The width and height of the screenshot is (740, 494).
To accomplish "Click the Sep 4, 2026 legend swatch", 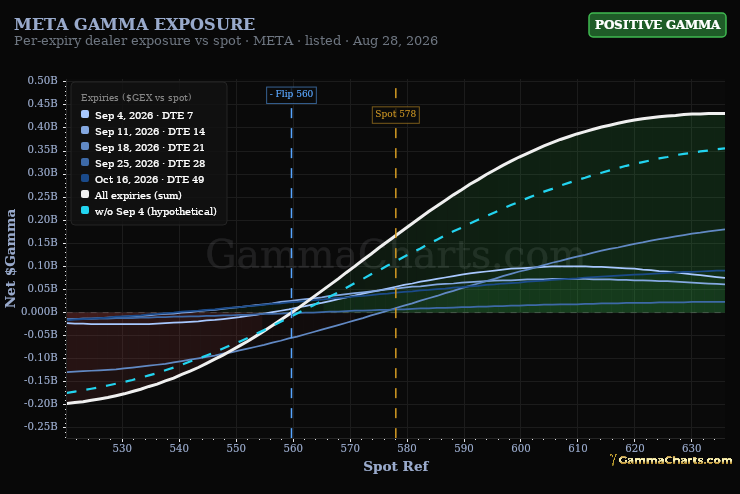I will (85, 115).
